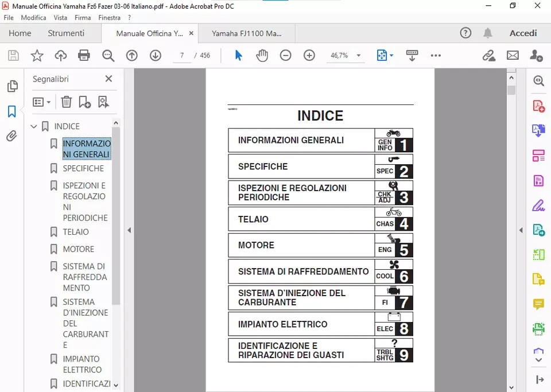Select the SPECIFICHE bookmark
Viewport: 551px width, 392px height.
[83, 168]
